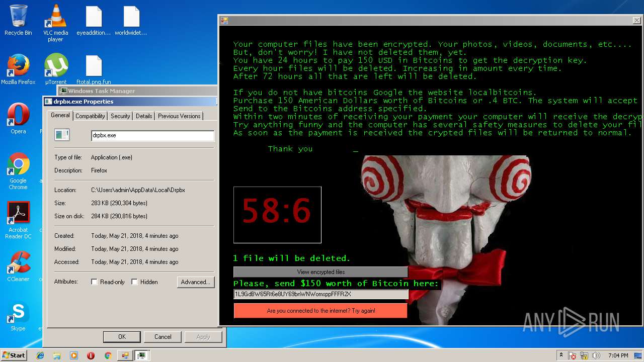
Task: Click the 7:04 PM clock
Action: coord(618,355)
